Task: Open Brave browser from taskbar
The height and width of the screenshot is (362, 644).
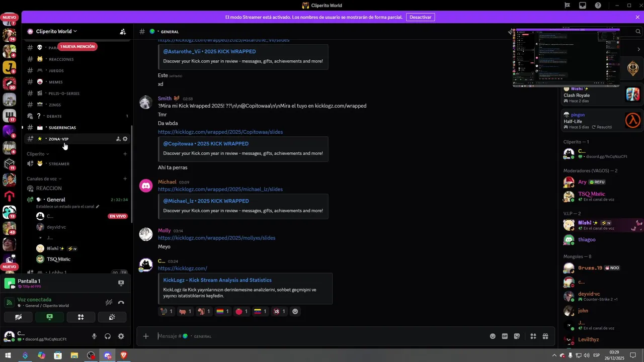Action: pos(124,355)
